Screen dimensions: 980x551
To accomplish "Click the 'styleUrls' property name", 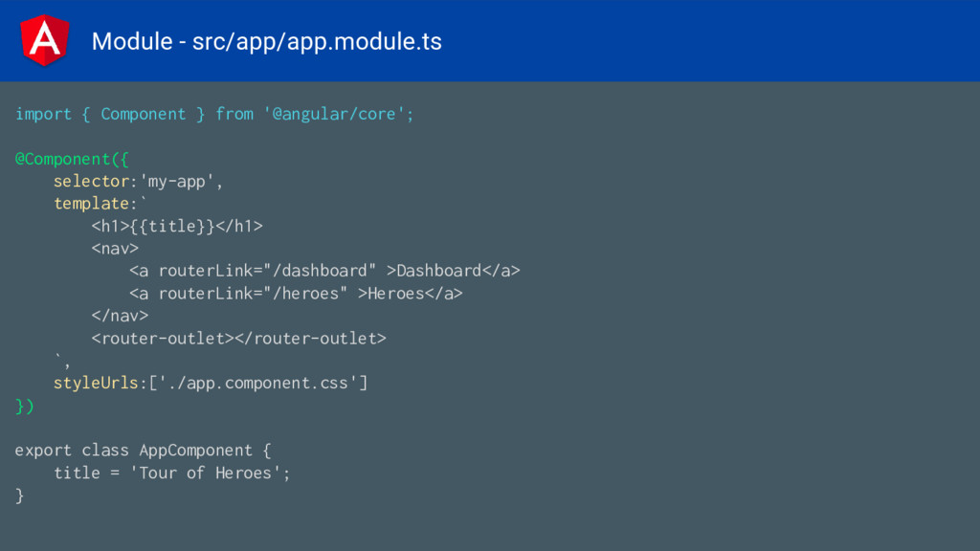I will (96, 383).
